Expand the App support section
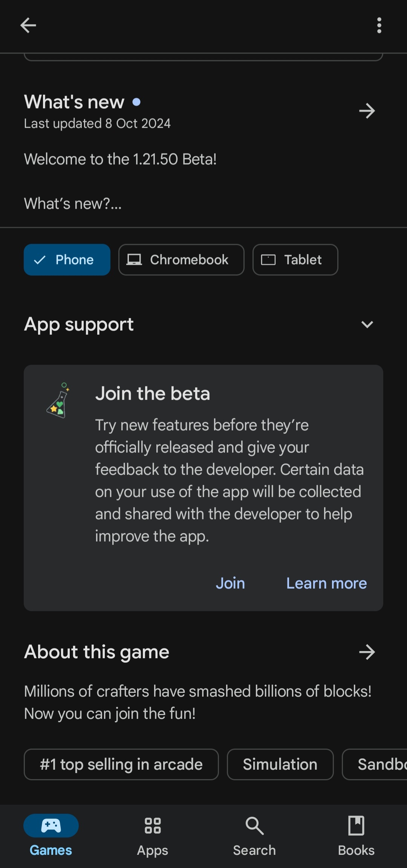Screen dimensions: 407x868 tap(367, 325)
